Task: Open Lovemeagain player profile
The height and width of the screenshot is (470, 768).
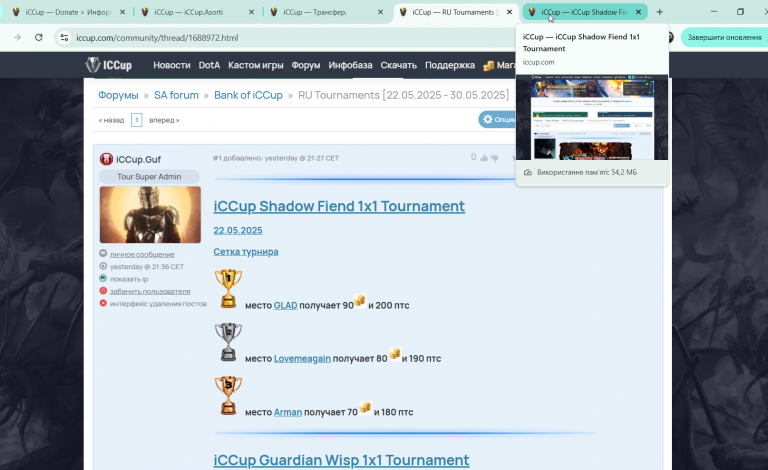Action: [x=302, y=359]
